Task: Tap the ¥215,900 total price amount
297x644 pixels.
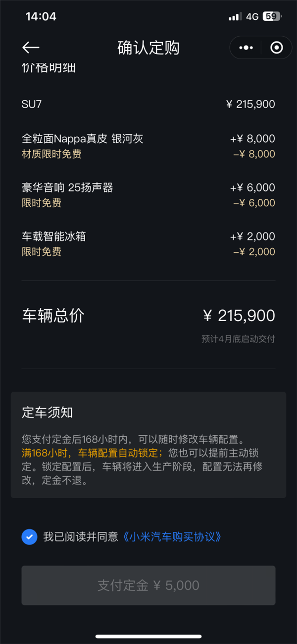Action: [x=239, y=316]
